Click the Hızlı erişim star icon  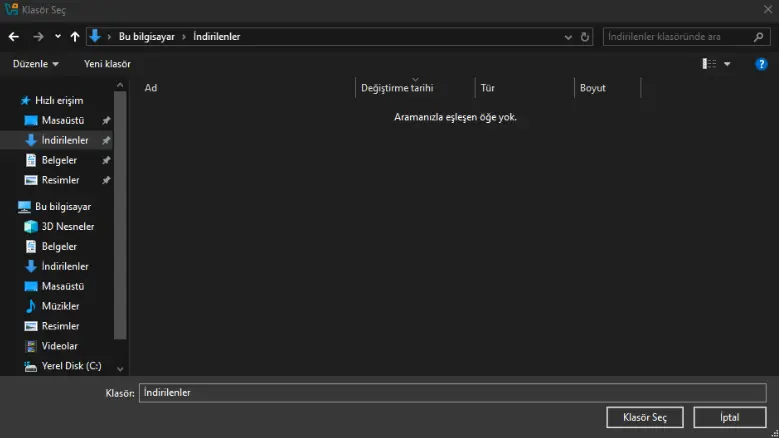click(x=25, y=101)
